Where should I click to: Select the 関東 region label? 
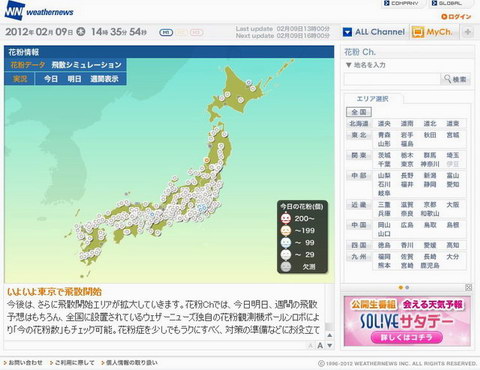click(x=359, y=155)
